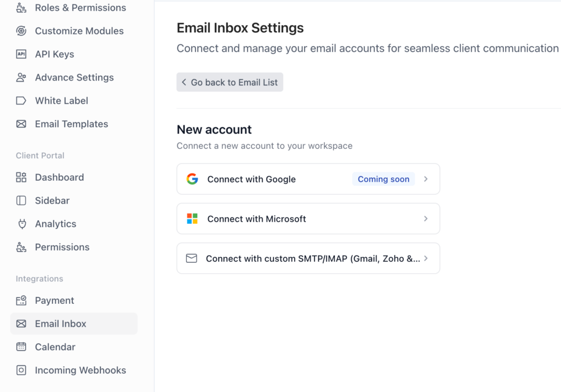Click the Coming soon badge on Google connect
Viewport: 561px width, 392px height.
tap(383, 178)
